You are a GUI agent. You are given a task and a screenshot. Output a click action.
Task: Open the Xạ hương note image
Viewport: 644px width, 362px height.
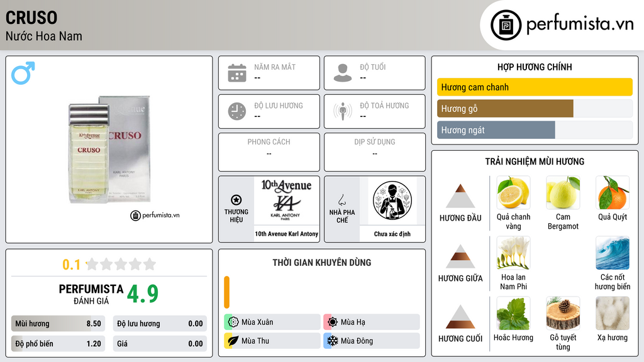(x=613, y=313)
